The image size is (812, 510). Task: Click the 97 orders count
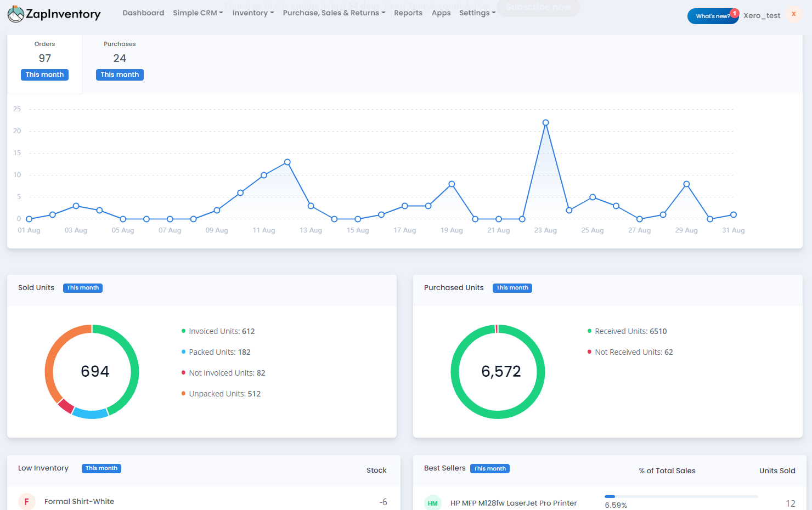[x=45, y=58]
